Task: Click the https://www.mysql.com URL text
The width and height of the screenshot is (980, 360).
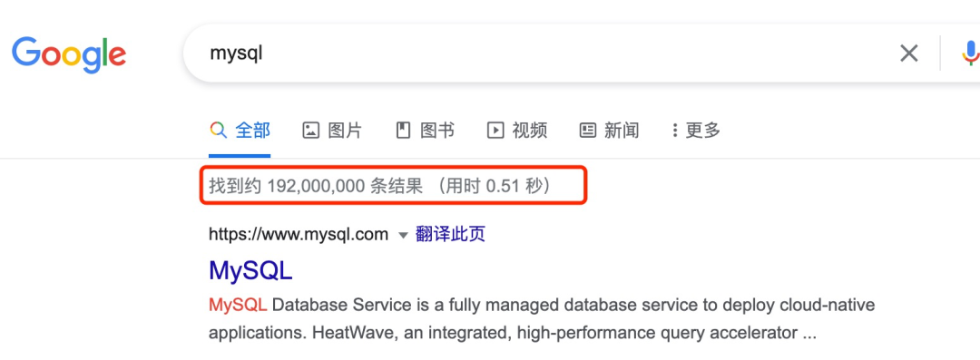Action: pyautogui.click(x=299, y=234)
